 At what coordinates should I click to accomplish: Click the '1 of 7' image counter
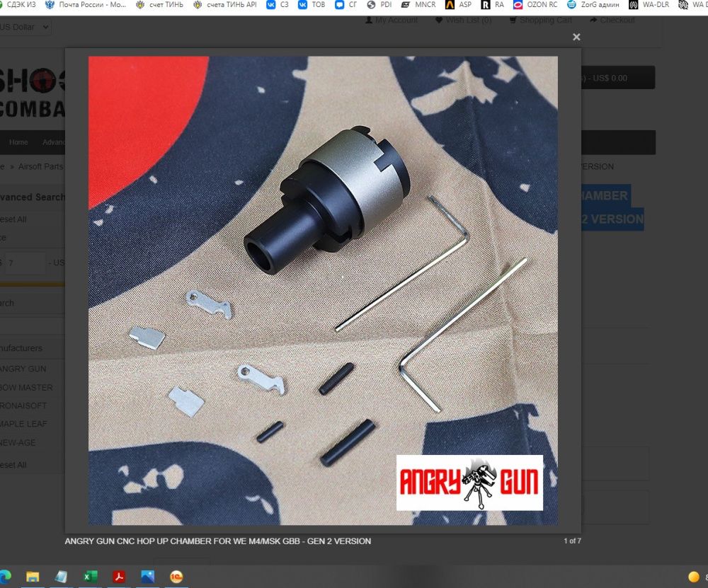coord(572,541)
